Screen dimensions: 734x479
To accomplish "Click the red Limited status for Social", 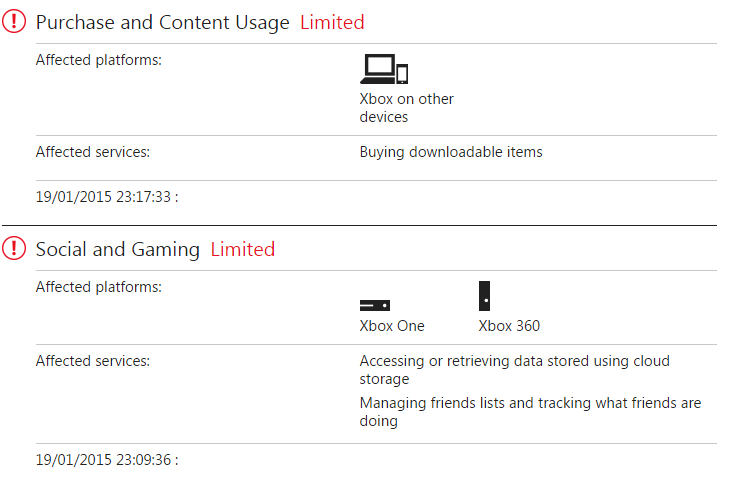I will [x=242, y=249].
